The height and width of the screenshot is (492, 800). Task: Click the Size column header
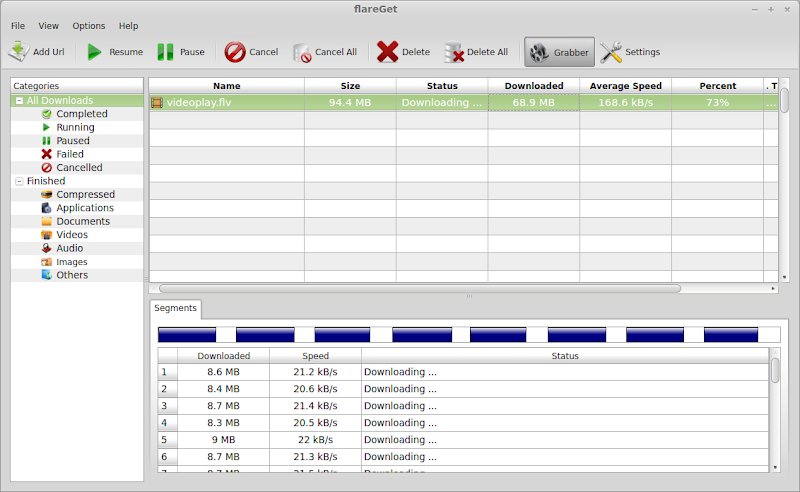[350, 86]
